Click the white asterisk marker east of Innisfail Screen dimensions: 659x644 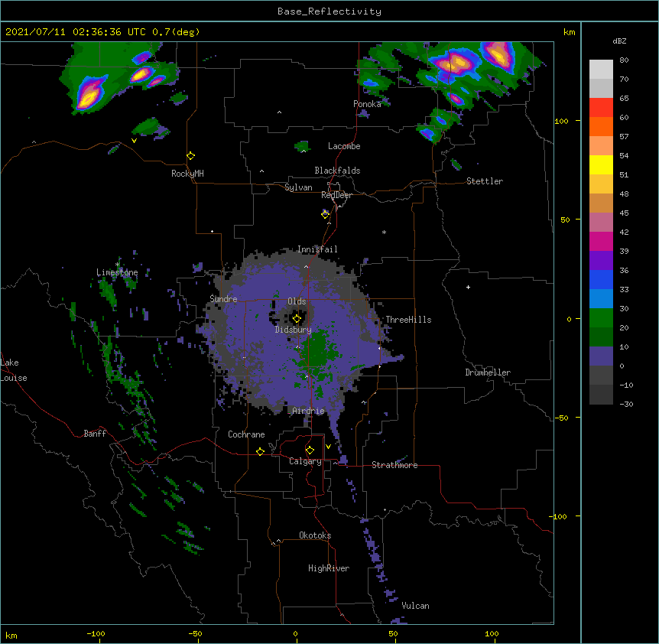pos(384,232)
